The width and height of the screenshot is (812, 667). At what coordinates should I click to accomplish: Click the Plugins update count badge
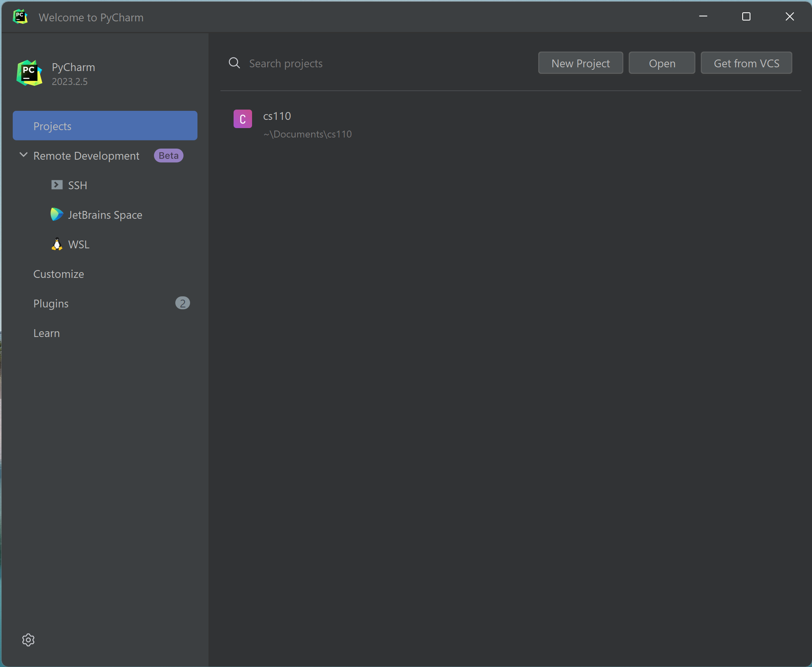tap(183, 303)
